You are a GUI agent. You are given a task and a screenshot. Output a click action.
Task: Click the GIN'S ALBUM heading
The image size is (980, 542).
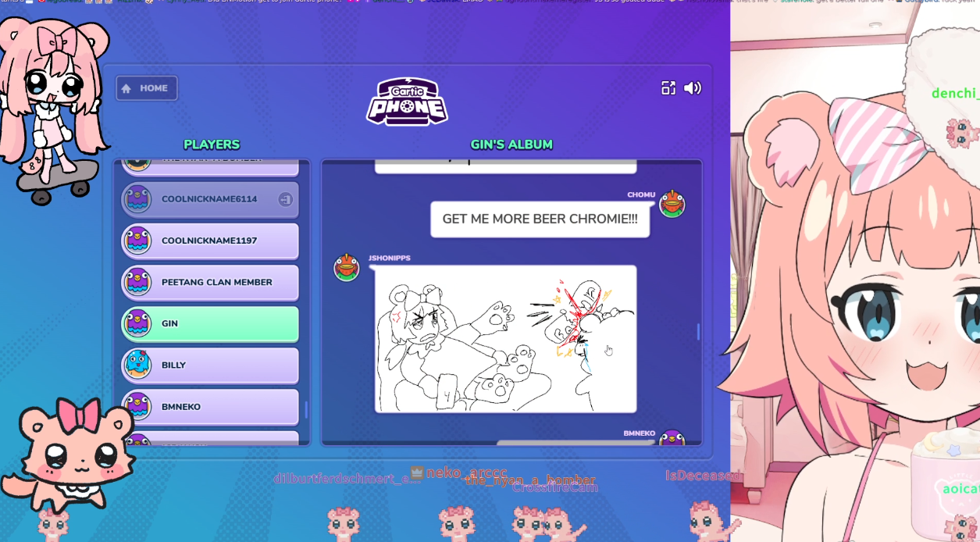pyautogui.click(x=511, y=144)
